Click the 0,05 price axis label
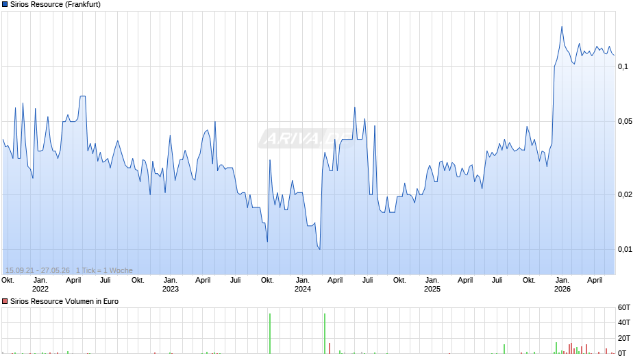Image resolution: width=644 pixels, height=360 pixels. [625, 122]
